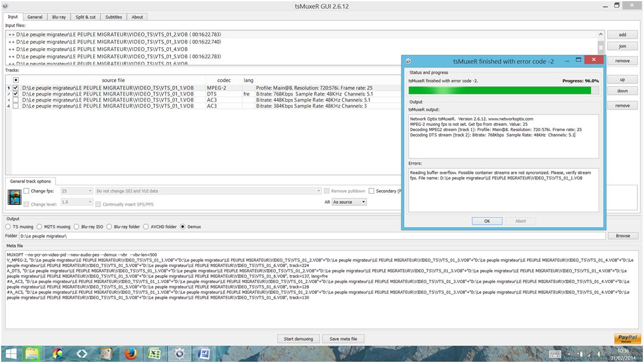Open the AR 'As source' dropdown

(349, 202)
